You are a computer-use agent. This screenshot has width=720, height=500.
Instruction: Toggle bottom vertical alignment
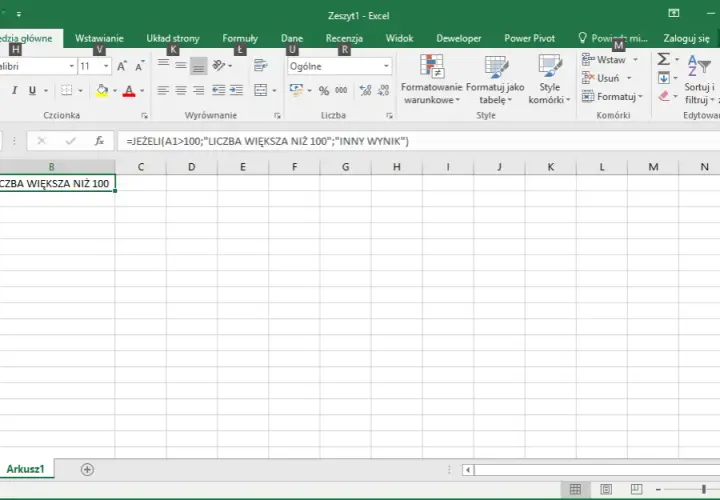coord(198,66)
